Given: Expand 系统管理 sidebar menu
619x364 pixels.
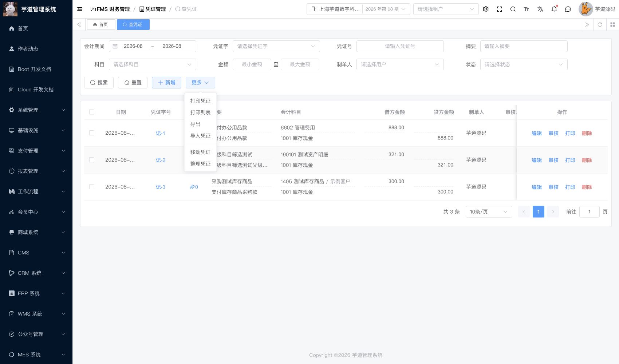Looking at the screenshot, I should (x=36, y=110).
